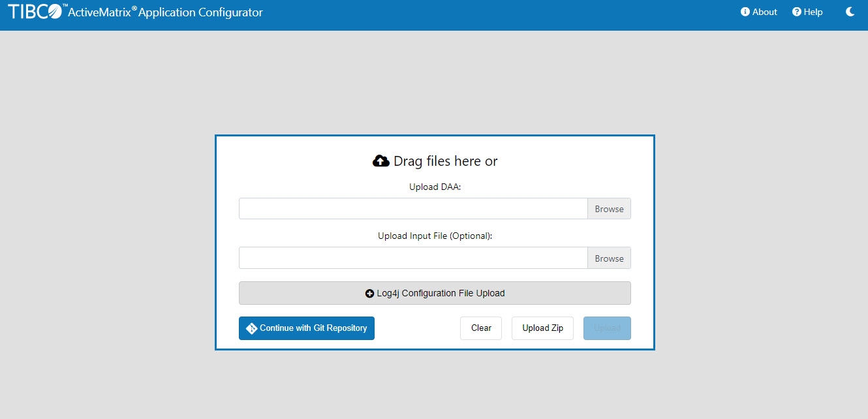Click the 'Drag files here or' heading
The width and height of the screenshot is (868, 419).
(x=445, y=161)
